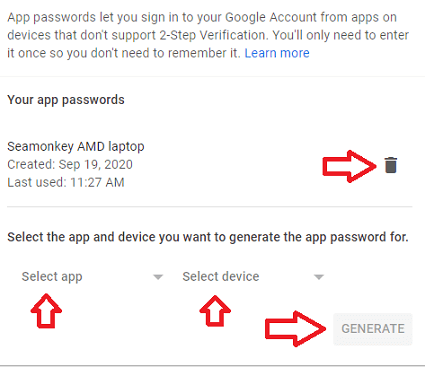Click the red arrow pointing at trash icon

[349, 166]
